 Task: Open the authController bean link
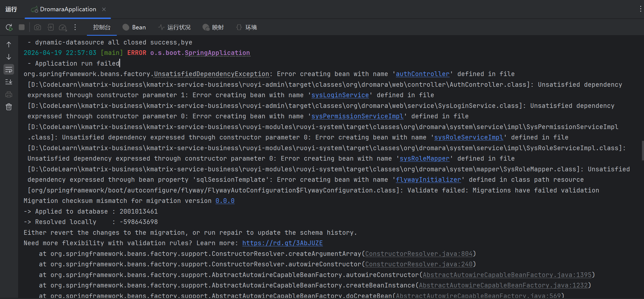[x=422, y=74]
